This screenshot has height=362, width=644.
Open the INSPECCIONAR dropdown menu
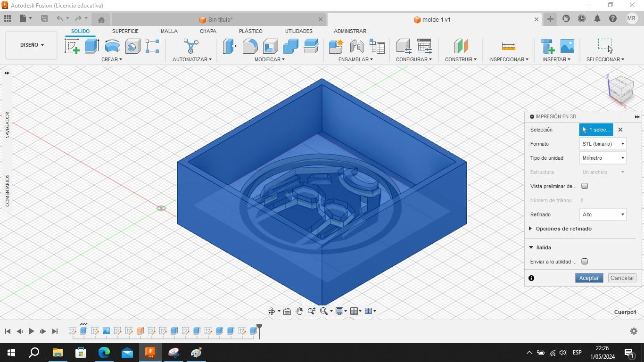(x=509, y=59)
